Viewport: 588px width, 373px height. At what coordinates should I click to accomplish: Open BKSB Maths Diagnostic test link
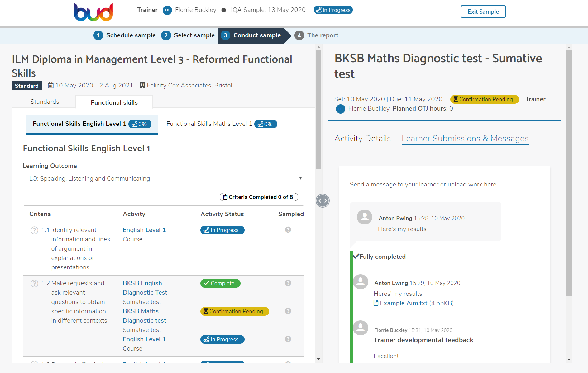coord(144,316)
